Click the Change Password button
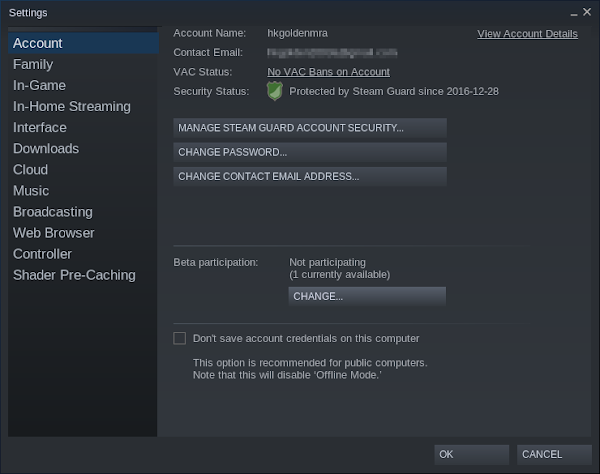600x474 pixels. (310, 152)
